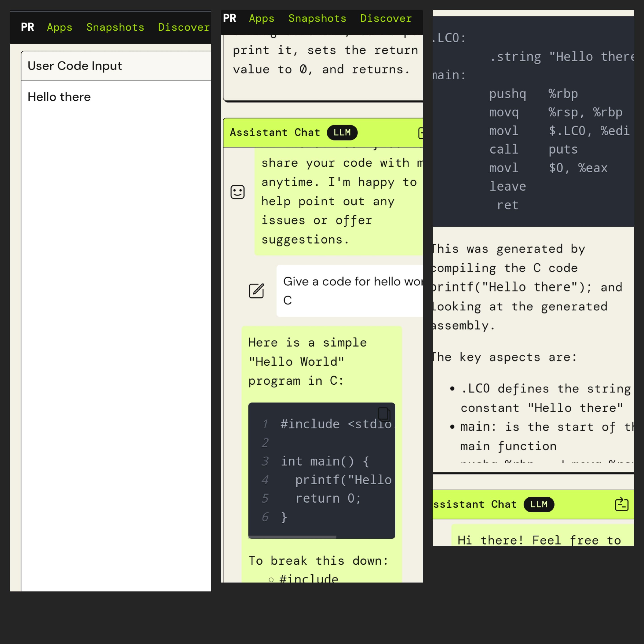Click the PR logo in left panel header

(x=27, y=27)
